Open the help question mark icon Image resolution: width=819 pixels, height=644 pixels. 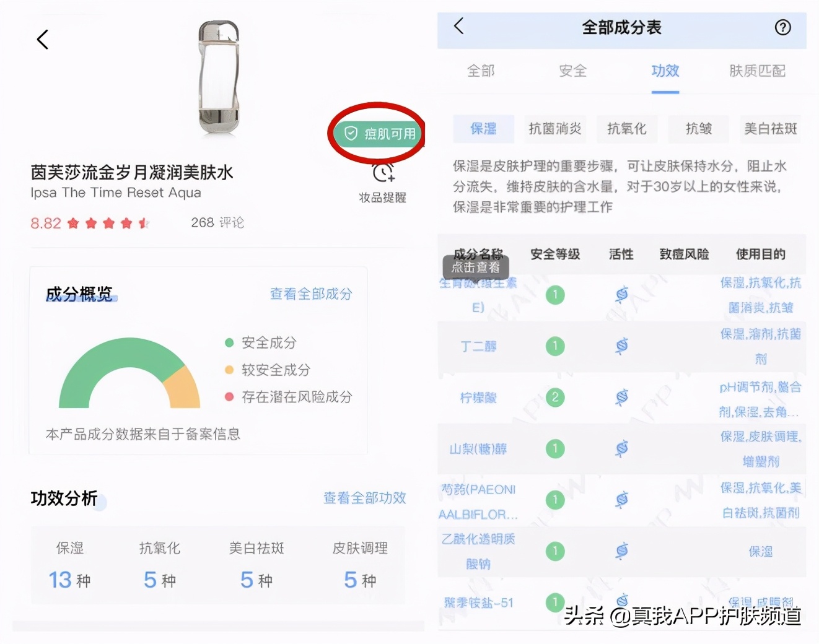click(x=782, y=27)
